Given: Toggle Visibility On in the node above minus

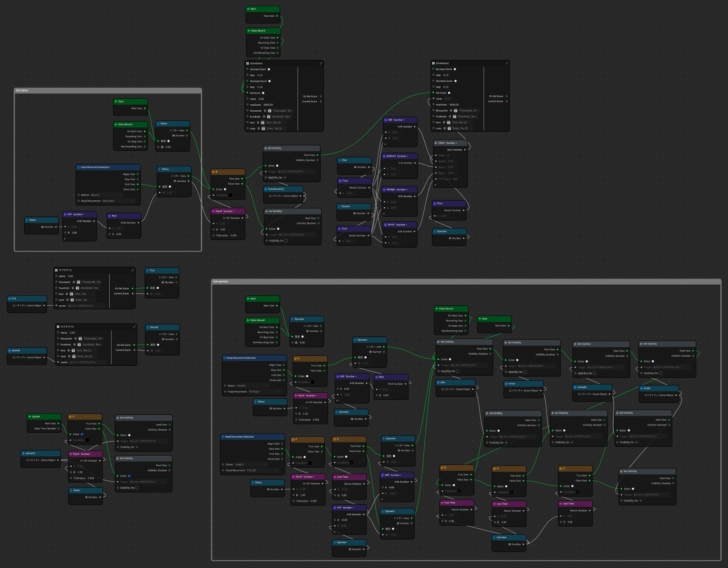Looking at the screenshot, I should 525,372.
